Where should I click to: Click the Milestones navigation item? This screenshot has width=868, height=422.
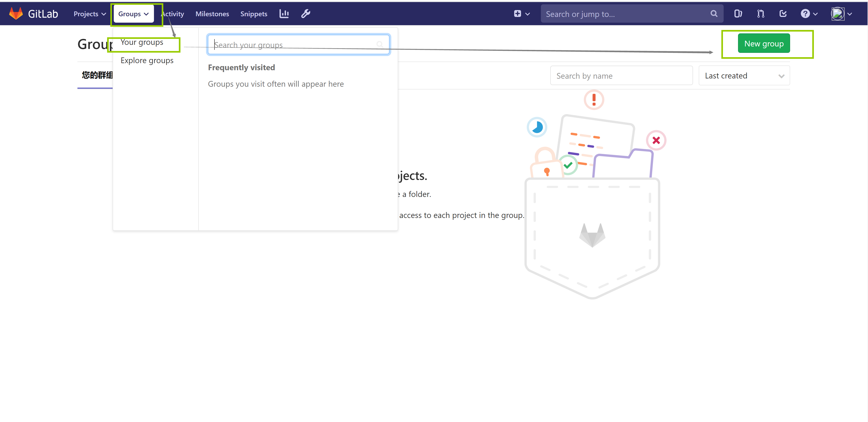point(212,14)
